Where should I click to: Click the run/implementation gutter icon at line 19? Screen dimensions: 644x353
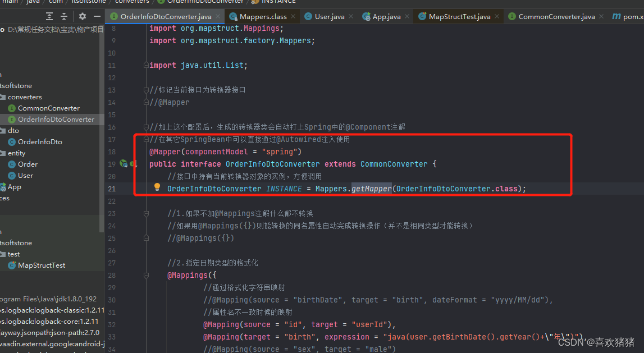(x=124, y=163)
